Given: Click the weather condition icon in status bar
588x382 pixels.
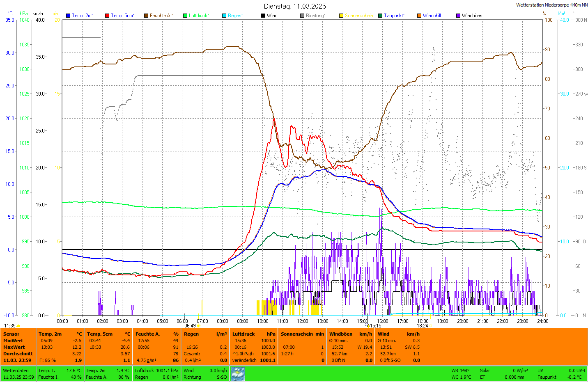Looking at the screenshot, I should pos(238,374).
